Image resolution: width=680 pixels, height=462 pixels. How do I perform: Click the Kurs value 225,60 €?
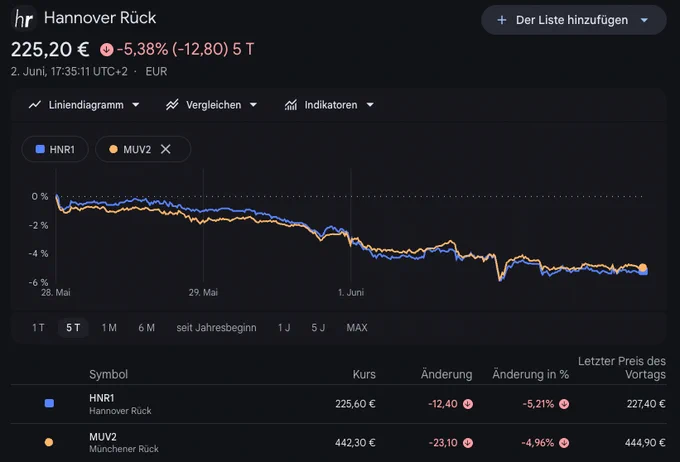click(x=355, y=404)
